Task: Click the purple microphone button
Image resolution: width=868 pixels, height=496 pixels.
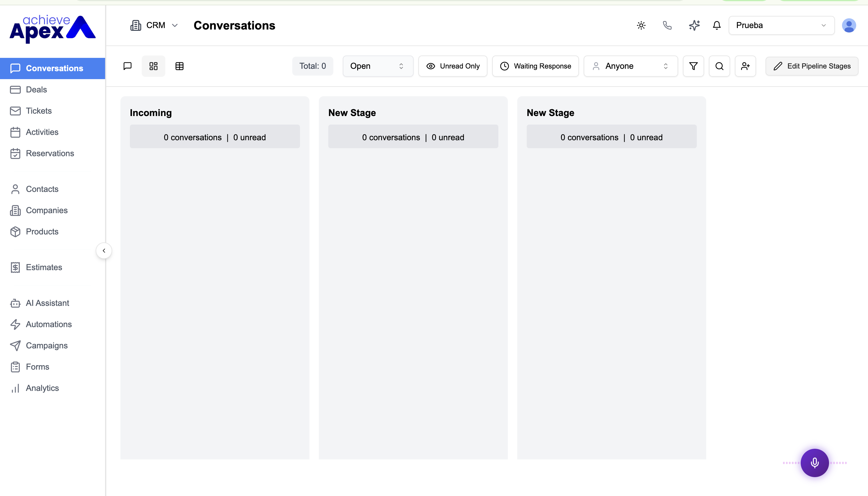Action: pyautogui.click(x=815, y=463)
